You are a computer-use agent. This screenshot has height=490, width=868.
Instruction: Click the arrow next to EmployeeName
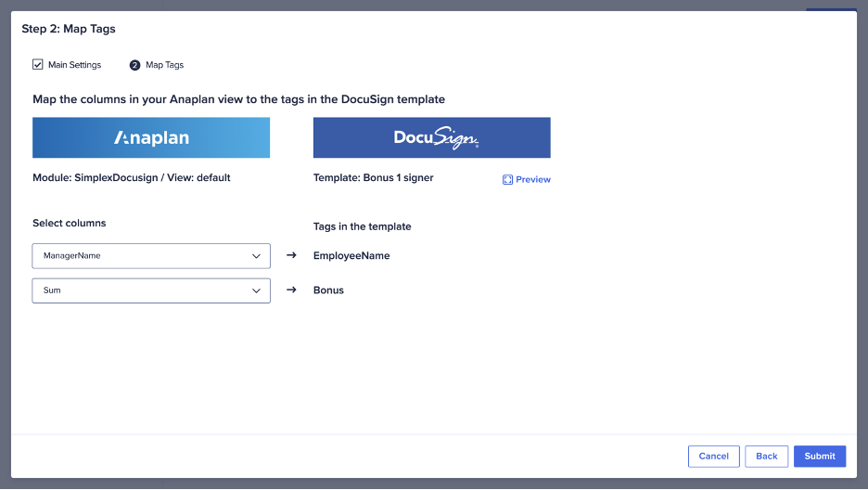(x=291, y=255)
